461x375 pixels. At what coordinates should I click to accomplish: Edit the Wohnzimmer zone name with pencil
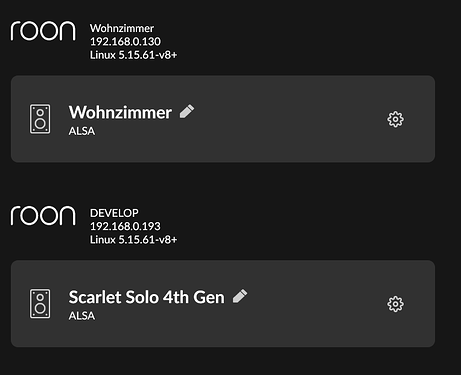(x=187, y=111)
